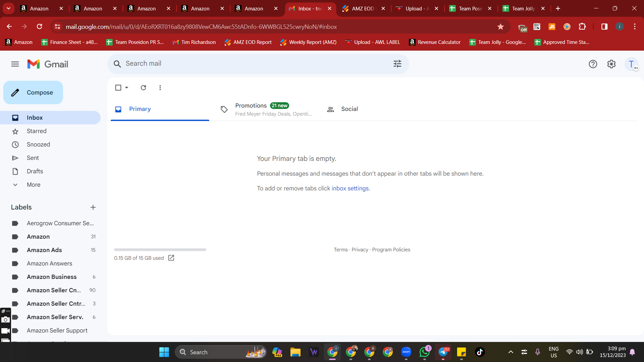Screen dimensions: 644x362
Task: Switch to the Primary tab
Action: pyautogui.click(x=160, y=109)
